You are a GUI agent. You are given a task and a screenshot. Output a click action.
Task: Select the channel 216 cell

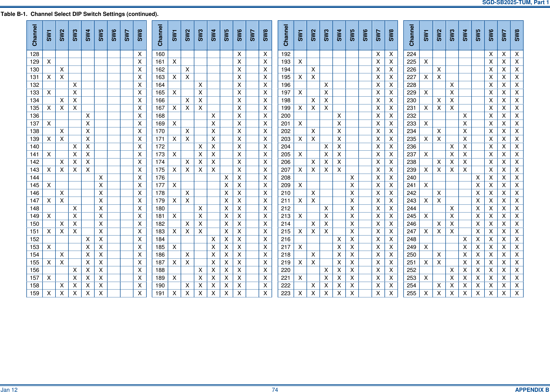[x=286, y=239]
